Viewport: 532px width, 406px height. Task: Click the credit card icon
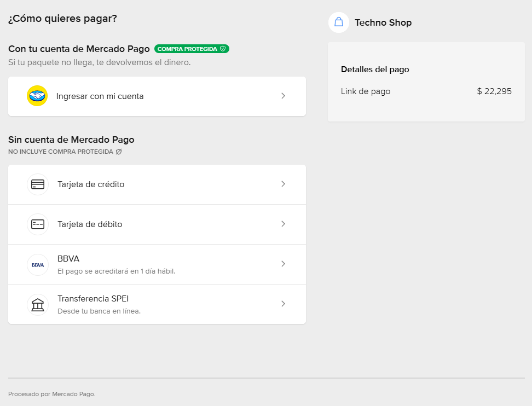coord(38,184)
